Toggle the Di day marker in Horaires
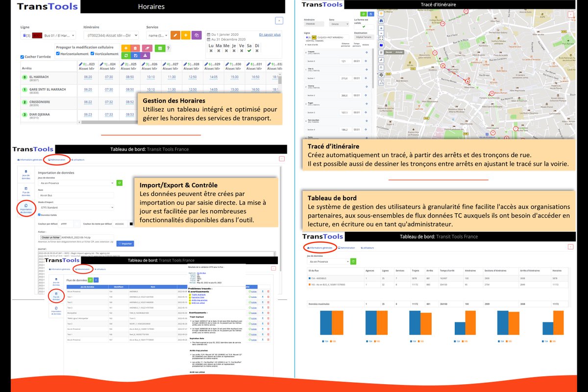The height and width of the screenshot is (392, 588). [x=258, y=50]
